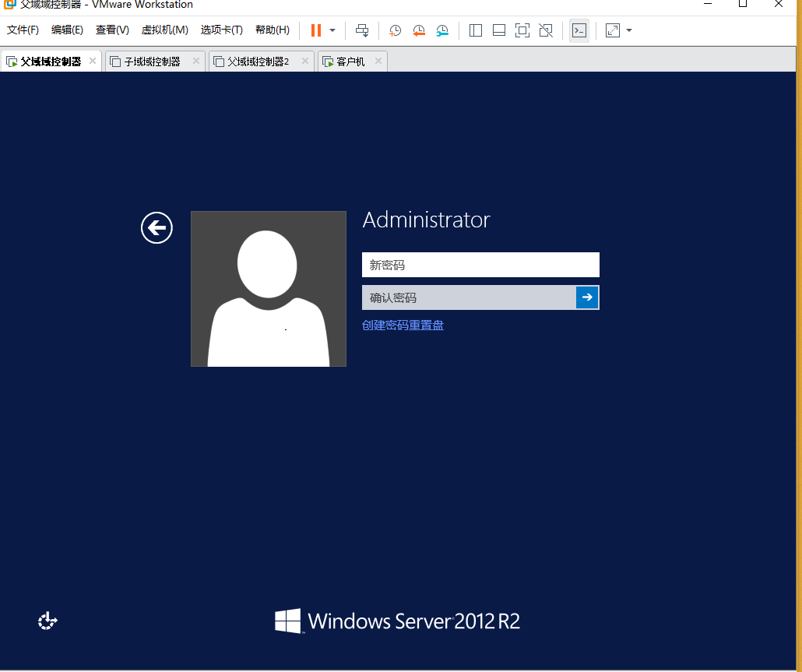The width and height of the screenshot is (802, 672).
Task: Open the 编辑(E) menu
Action: (67, 30)
